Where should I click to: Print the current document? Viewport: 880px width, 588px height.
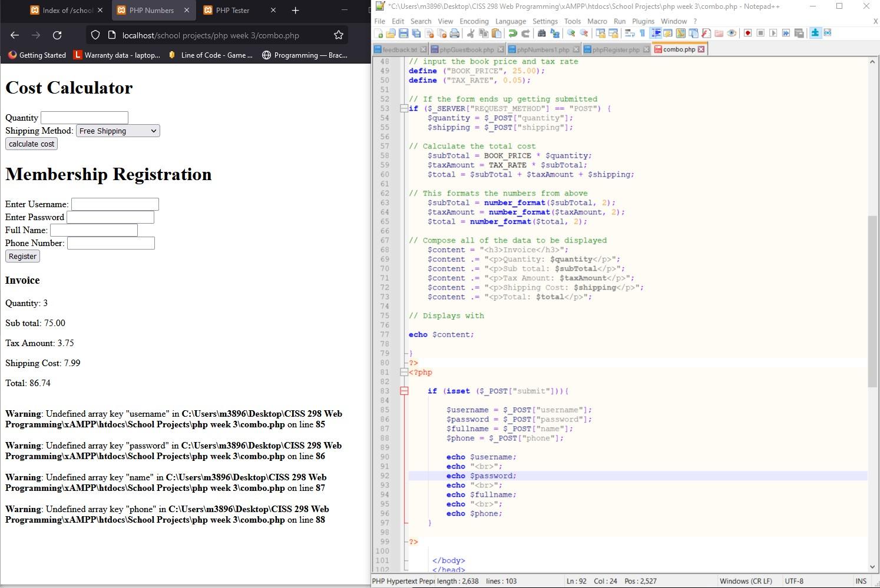(x=455, y=34)
